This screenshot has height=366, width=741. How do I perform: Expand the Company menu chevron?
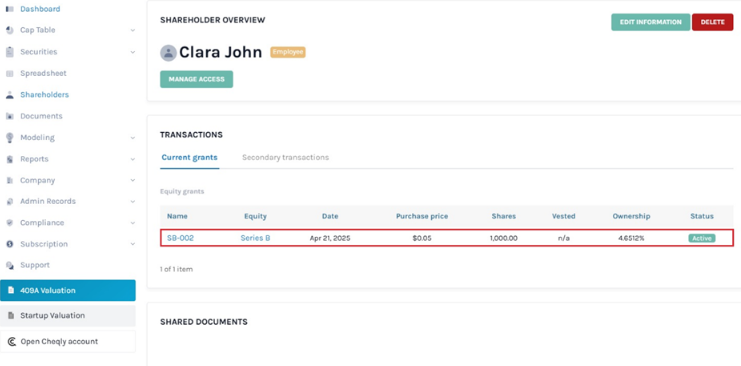[133, 180]
